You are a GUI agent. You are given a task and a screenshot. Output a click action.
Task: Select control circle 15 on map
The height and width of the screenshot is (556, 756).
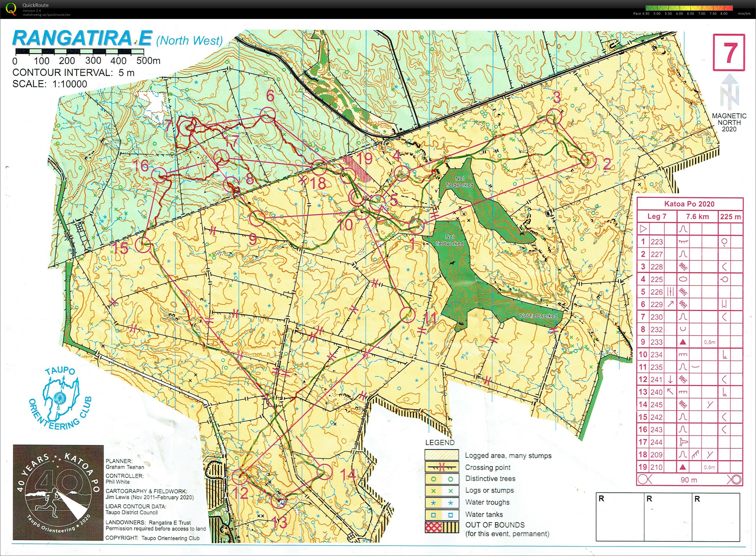pos(143,245)
